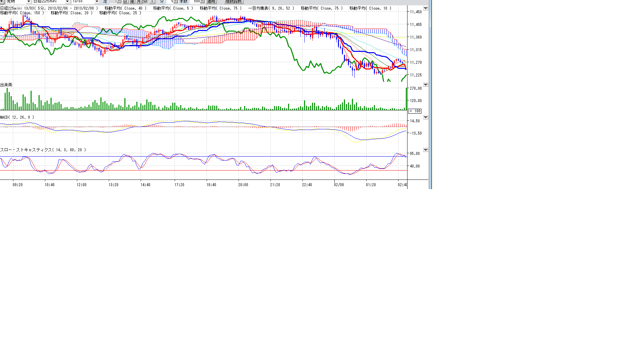Click the vertical scrollbar at the right edge

[430, 95]
